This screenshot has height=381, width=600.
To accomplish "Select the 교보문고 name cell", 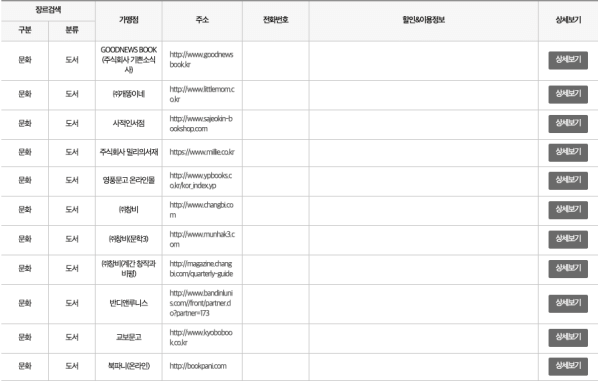I will click(x=129, y=337).
